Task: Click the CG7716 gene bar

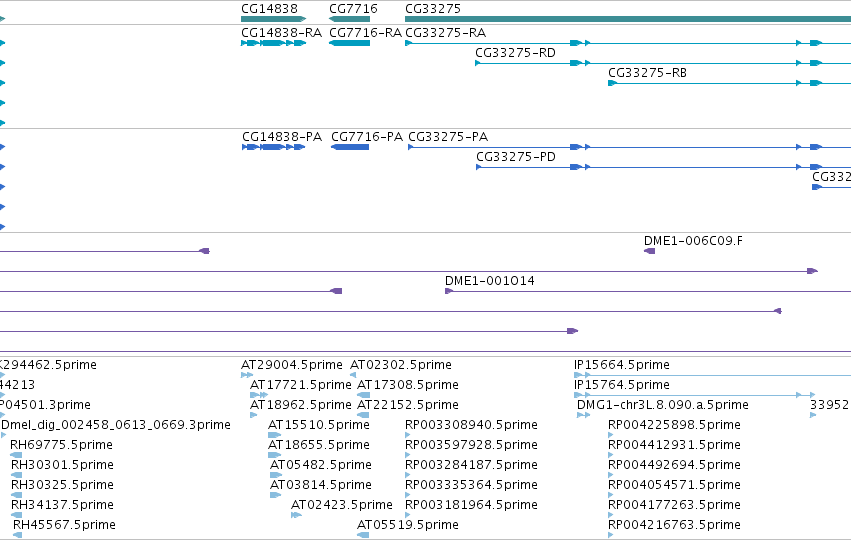Action: [x=350, y=19]
